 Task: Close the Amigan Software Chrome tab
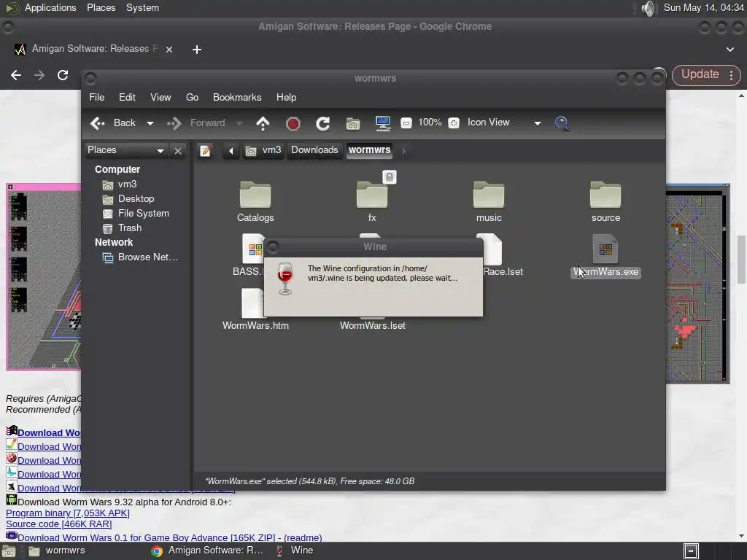[x=169, y=50]
